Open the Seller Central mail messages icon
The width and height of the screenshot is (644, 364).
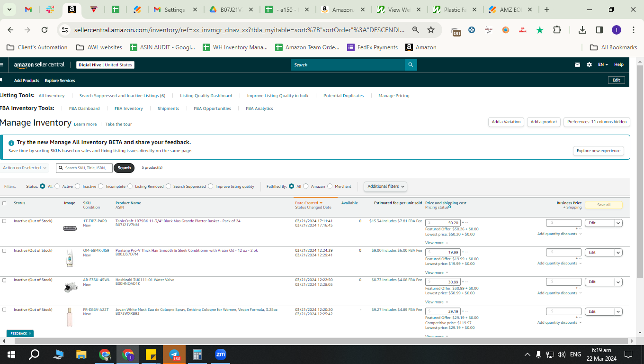pos(577,65)
